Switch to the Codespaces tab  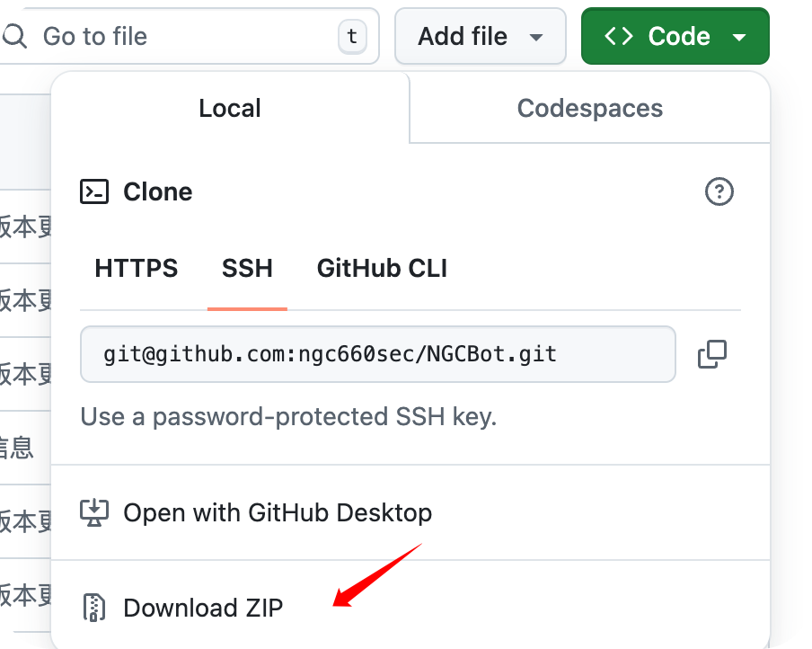point(590,109)
